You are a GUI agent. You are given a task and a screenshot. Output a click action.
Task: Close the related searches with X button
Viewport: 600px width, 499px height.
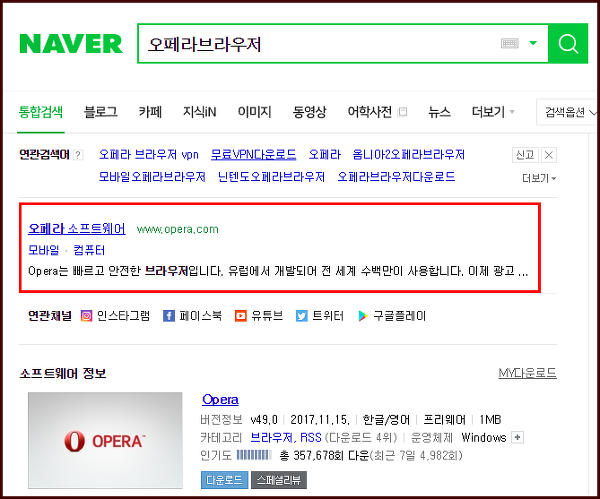tap(549, 155)
